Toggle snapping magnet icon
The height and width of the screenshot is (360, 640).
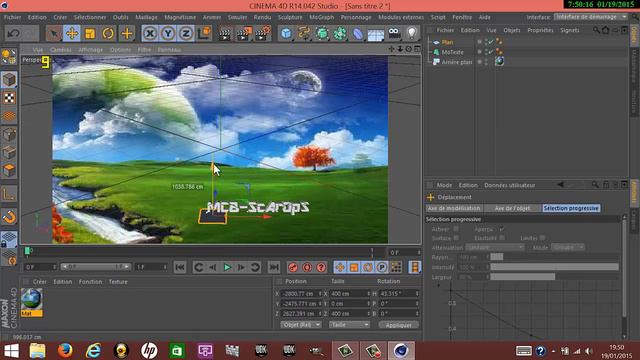pos(9,217)
